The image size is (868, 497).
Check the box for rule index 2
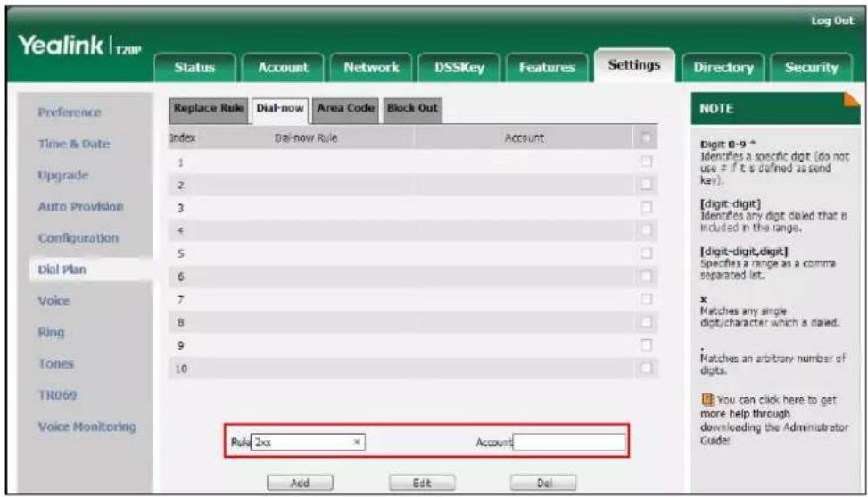point(646,185)
